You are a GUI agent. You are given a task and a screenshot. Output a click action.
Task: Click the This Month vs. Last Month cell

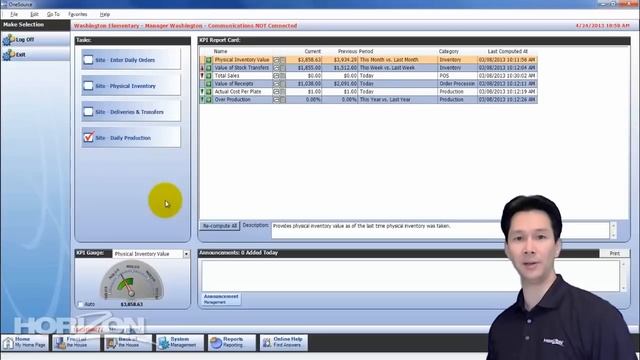pos(398,60)
